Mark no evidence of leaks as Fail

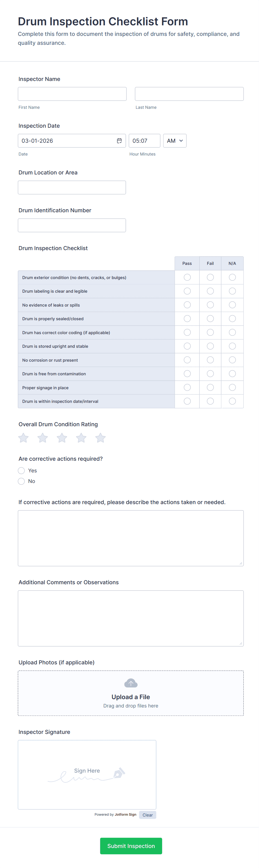(x=210, y=305)
